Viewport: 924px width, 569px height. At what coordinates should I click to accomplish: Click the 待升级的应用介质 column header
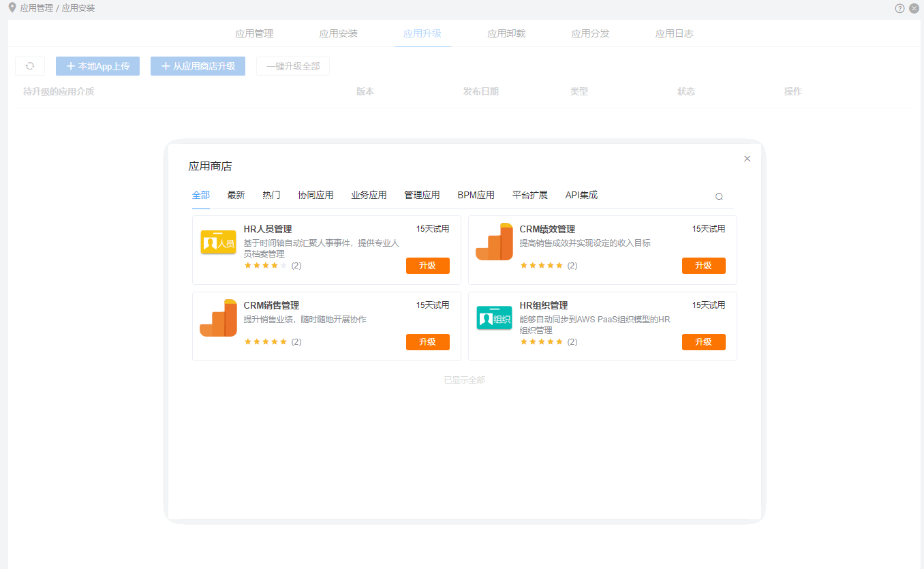pos(59,91)
